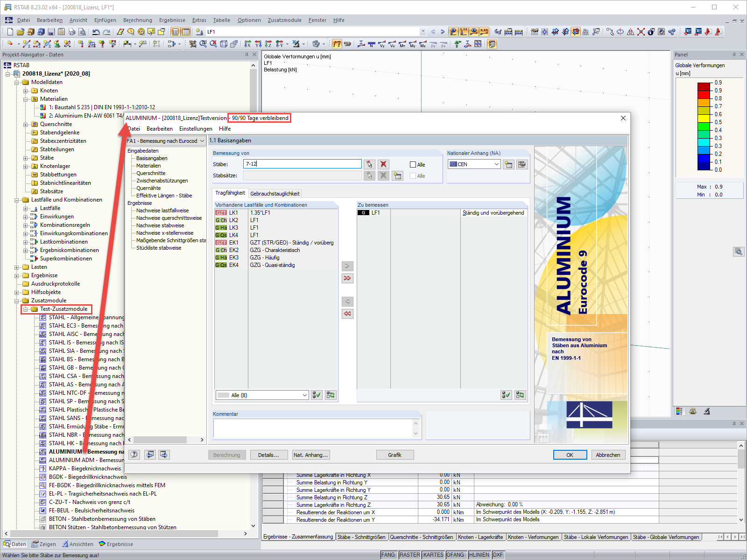This screenshot has width=747, height=560.
Task: Open the CEN national annex dropdown
Action: pyautogui.click(x=496, y=164)
